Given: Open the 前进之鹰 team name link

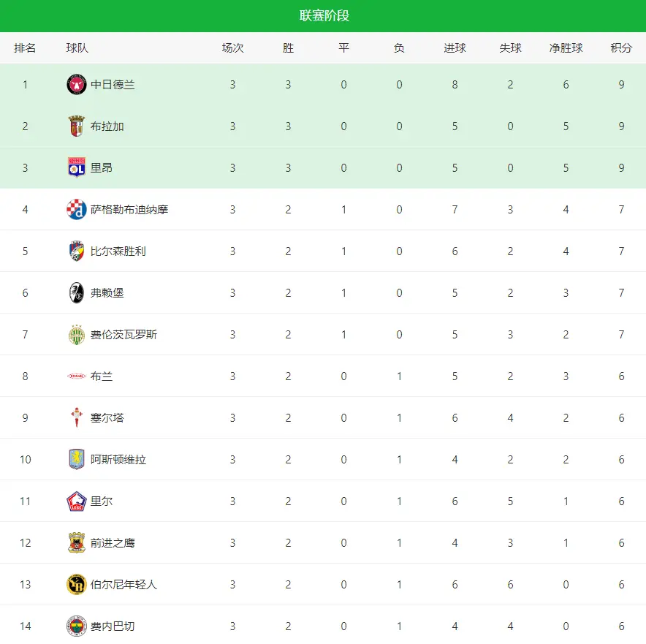Looking at the screenshot, I should tap(113, 543).
